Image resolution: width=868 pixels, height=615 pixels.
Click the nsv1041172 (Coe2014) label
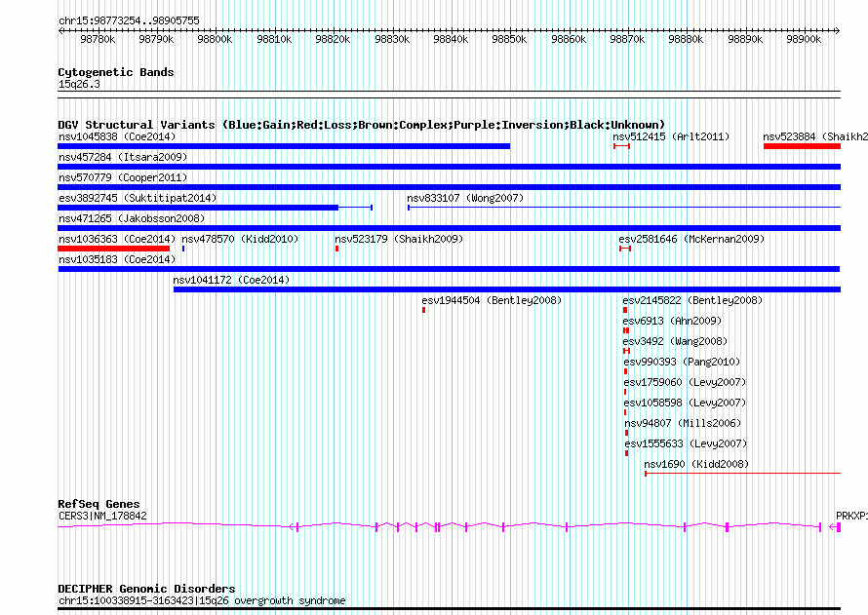click(x=231, y=280)
